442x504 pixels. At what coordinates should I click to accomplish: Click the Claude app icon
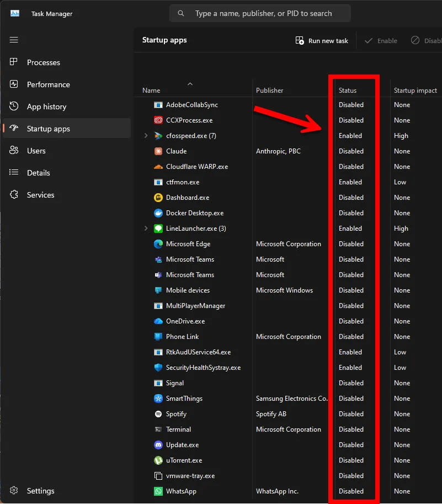pyautogui.click(x=158, y=151)
